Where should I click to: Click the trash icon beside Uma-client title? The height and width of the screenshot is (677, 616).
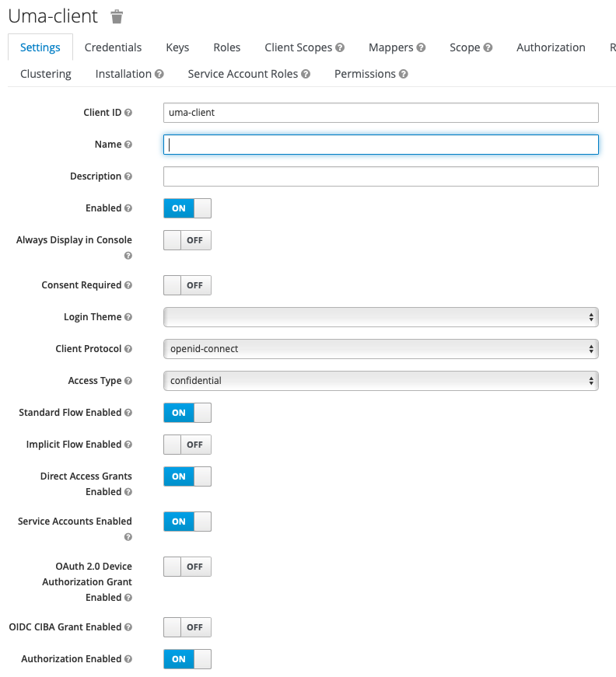pos(117,16)
